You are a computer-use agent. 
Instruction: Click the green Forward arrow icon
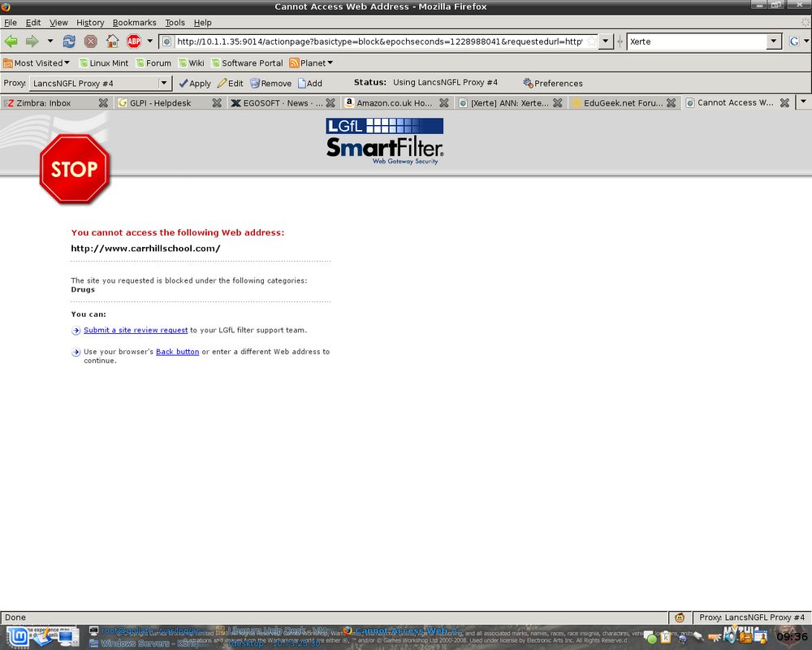pyautogui.click(x=32, y=41)
